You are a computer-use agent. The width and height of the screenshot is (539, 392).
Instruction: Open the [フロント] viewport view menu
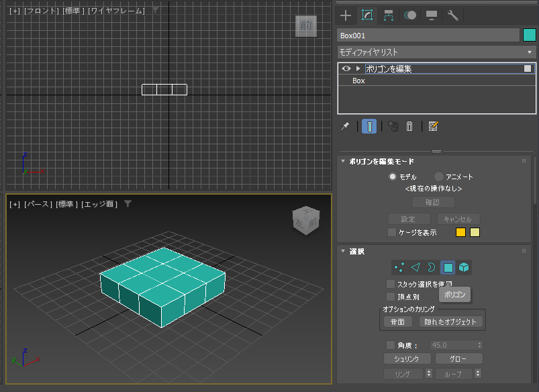coord(41,11)
